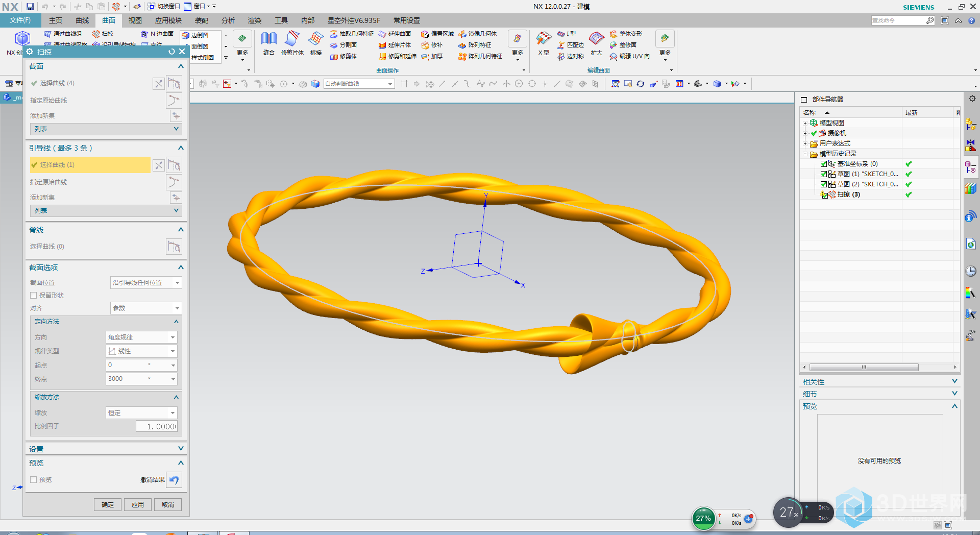
Task: Switch to the 视图 ribbon tab
Action: pyautogui.click(x=135, y=20)
